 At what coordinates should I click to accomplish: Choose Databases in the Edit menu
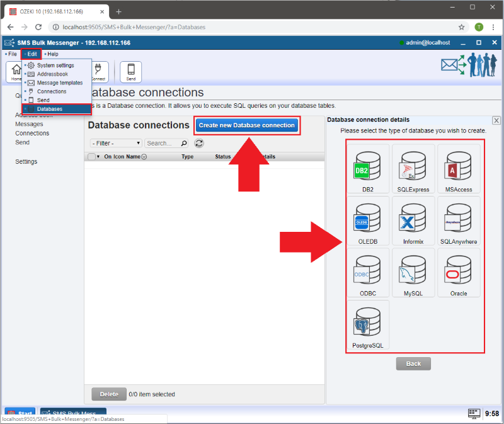pos(49,109)
